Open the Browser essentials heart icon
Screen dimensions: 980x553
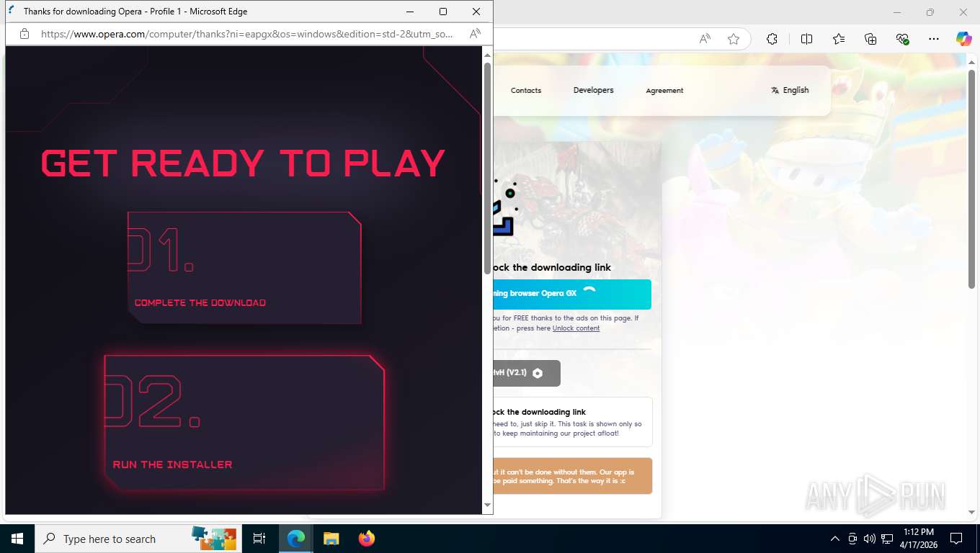(902, 40)
